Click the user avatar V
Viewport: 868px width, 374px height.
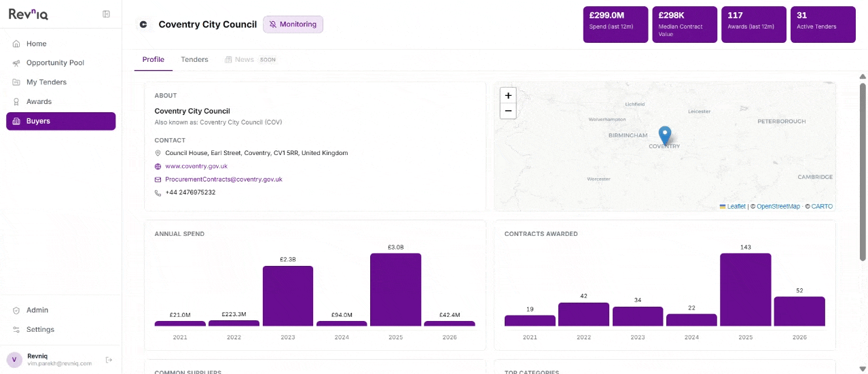click(14, 359)
